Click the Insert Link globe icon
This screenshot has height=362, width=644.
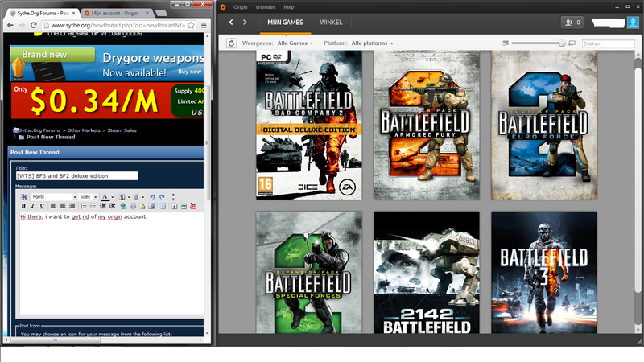coord(124,206)
